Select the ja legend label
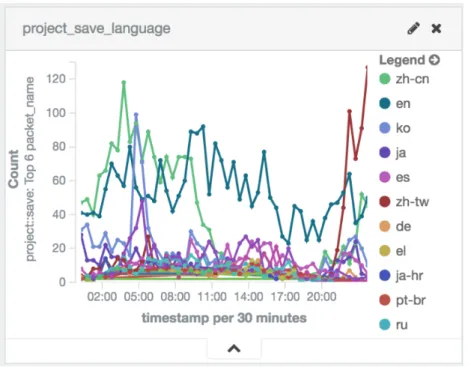This screenshot has width=468, height=367. pos(401,153)
